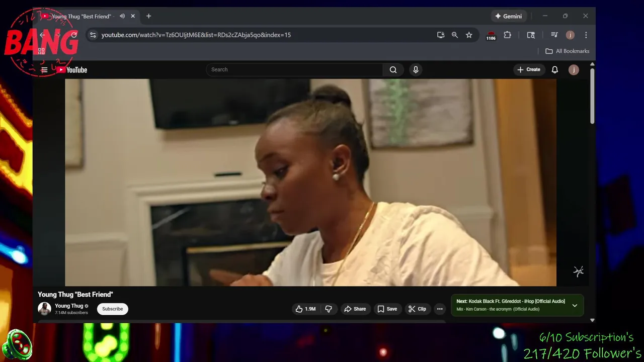
Task: Click the page vertical scrollbar thumb
Action: point(592,96)
